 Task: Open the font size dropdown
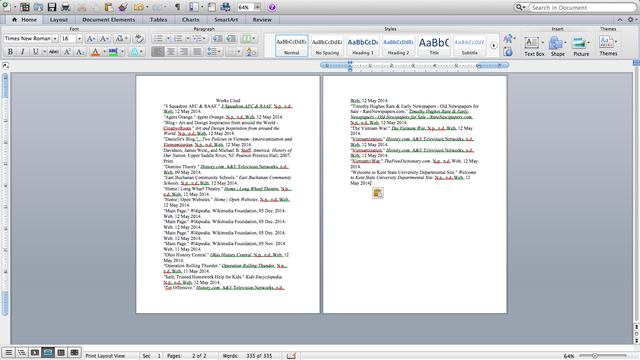tap(79, 38)
